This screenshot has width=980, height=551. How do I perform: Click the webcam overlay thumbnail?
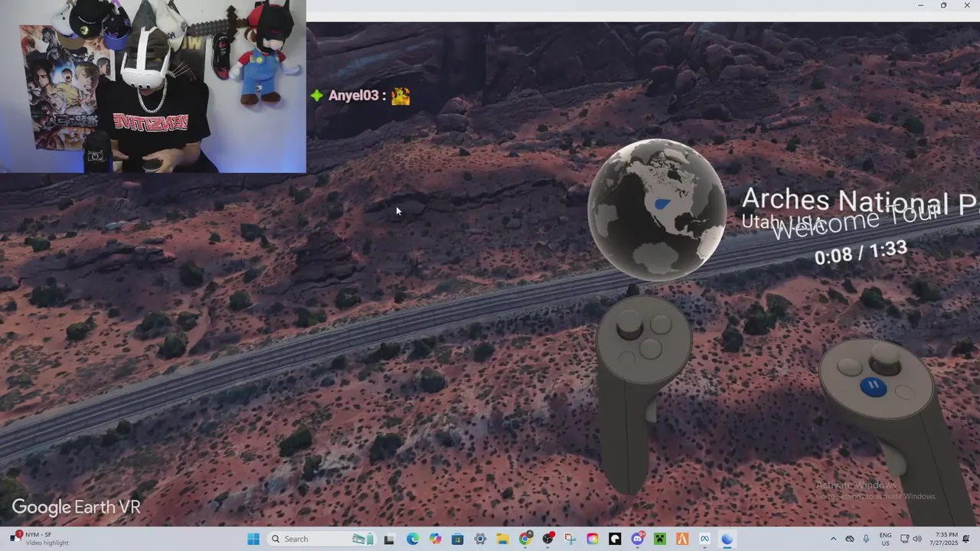pyautogui.click(x=153, y=86)
